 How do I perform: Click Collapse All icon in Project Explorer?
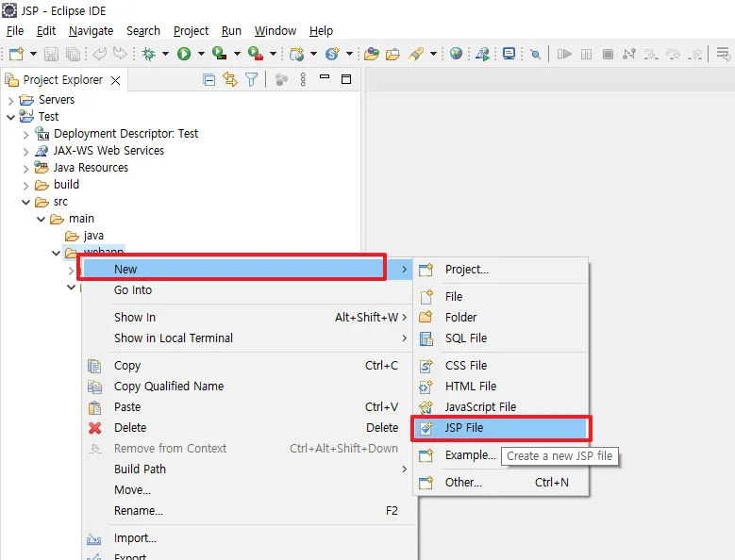[209, 80]
